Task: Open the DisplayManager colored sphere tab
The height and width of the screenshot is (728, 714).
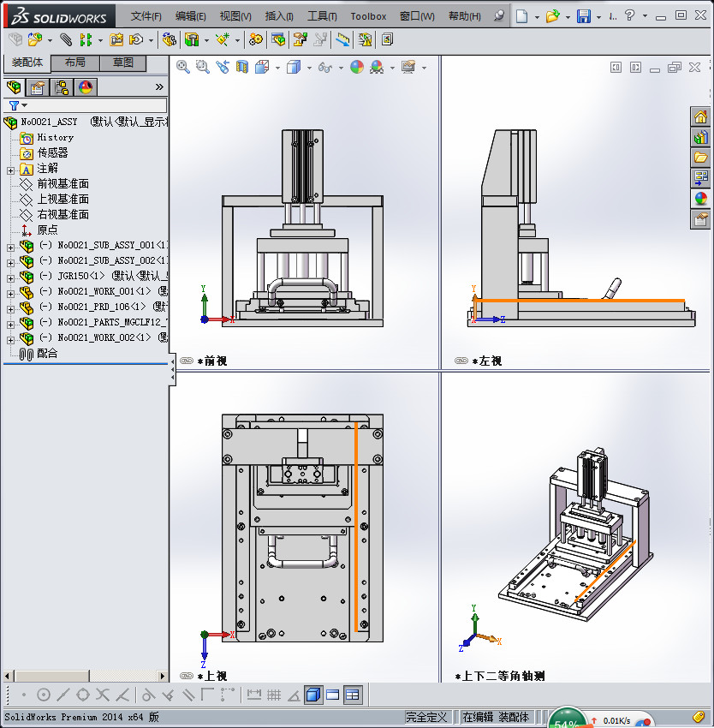Action: point(85,87)
